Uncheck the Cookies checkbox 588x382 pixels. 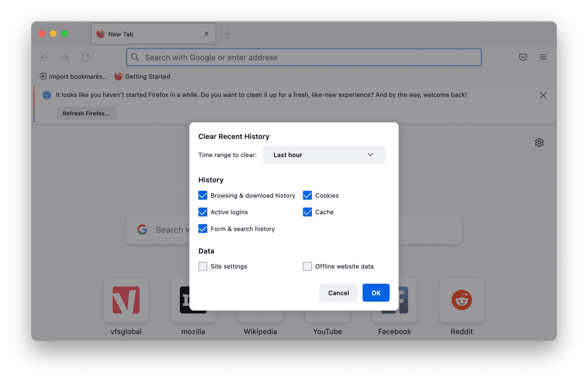point(307,196)
